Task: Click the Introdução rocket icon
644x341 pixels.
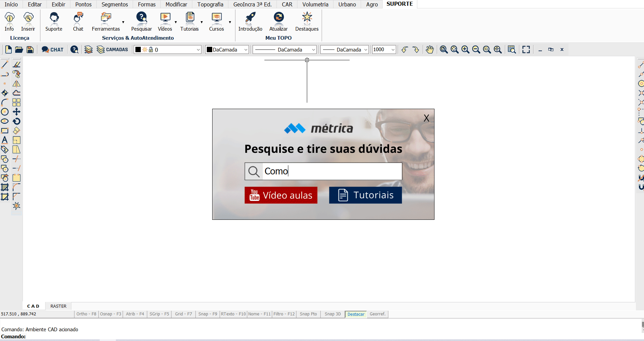Action: (x=250, y=18)
